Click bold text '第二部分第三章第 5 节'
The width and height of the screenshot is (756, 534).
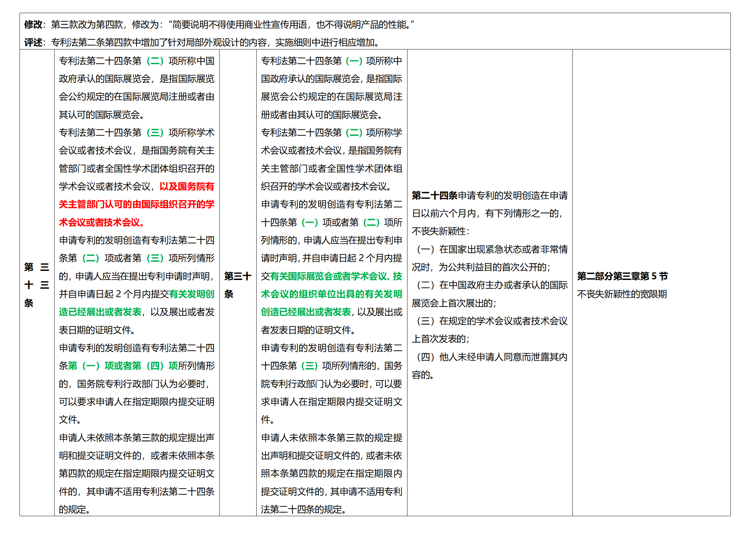click(x=622, y=276)
